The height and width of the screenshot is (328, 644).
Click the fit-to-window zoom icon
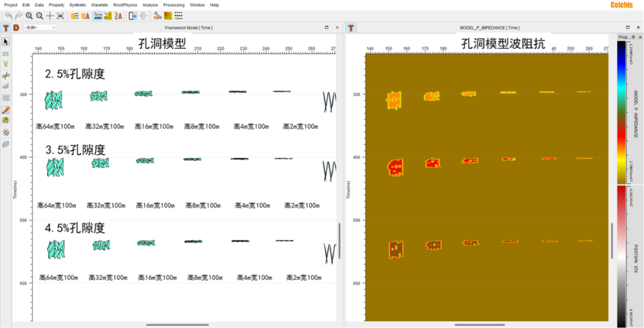[61, 16]
